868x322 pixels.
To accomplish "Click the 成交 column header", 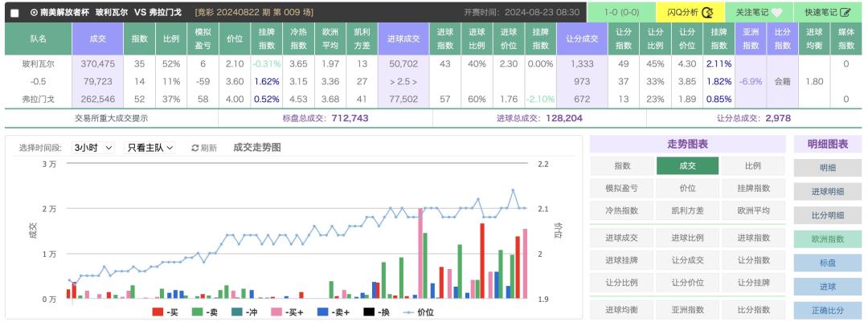I will (x=98, y=39).
